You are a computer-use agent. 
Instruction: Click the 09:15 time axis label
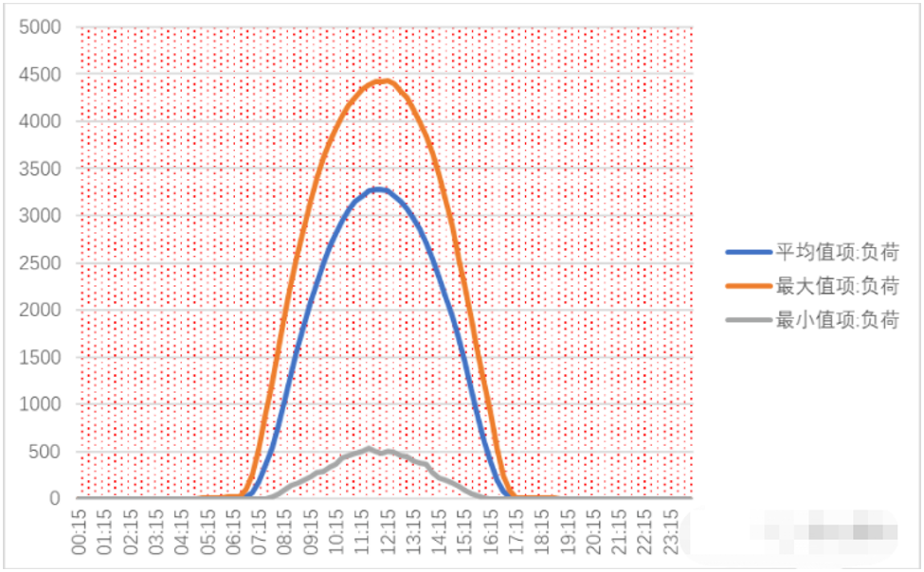[x=310, y=532]
